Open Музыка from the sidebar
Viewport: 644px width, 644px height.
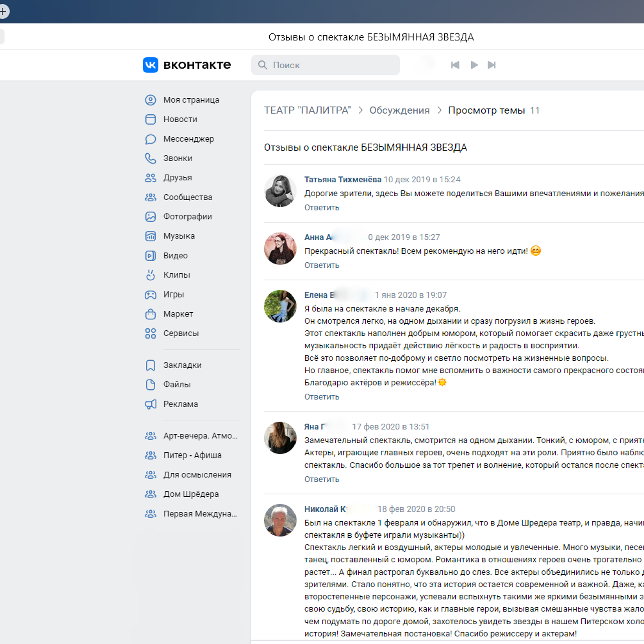point(179,236)
